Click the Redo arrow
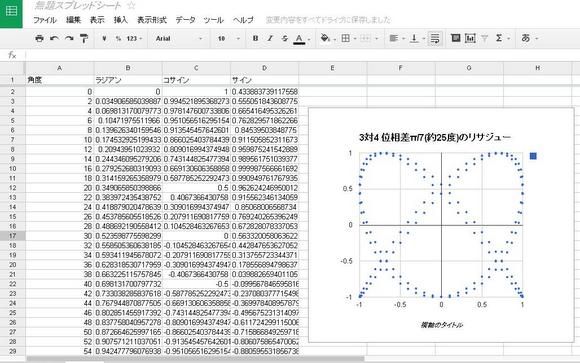This screenshot has width=580, height=363. (69, 38)
